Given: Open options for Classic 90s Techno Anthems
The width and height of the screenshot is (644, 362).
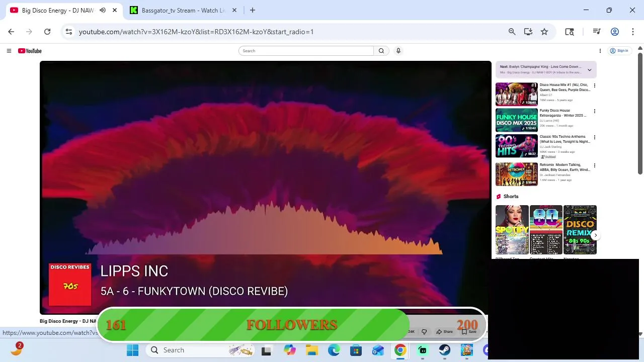Looking at the screenshot, I should click(594, 137).
